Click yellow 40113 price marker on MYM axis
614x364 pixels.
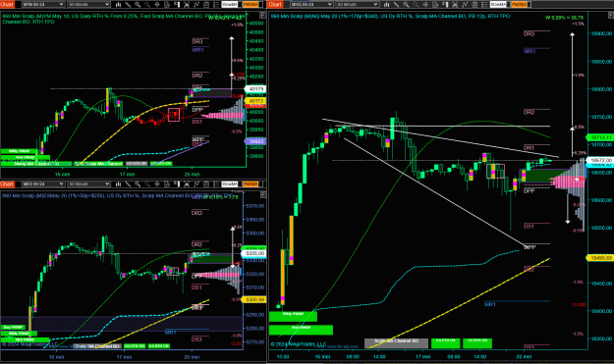point(254,101)
